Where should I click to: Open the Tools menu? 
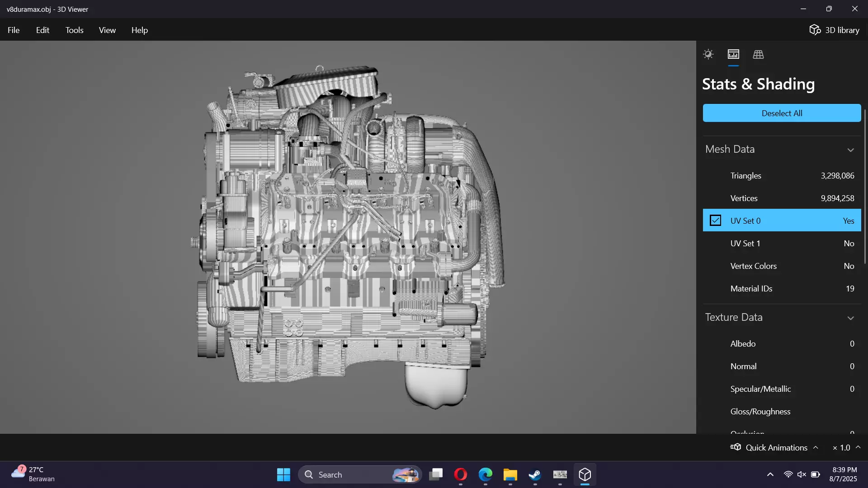click(x=74, y=30)
